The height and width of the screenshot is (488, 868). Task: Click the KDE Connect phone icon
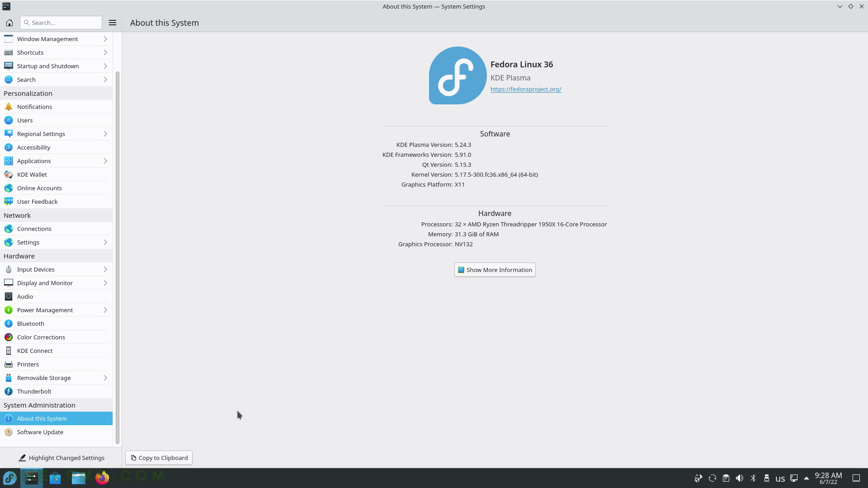click(9, 351)
